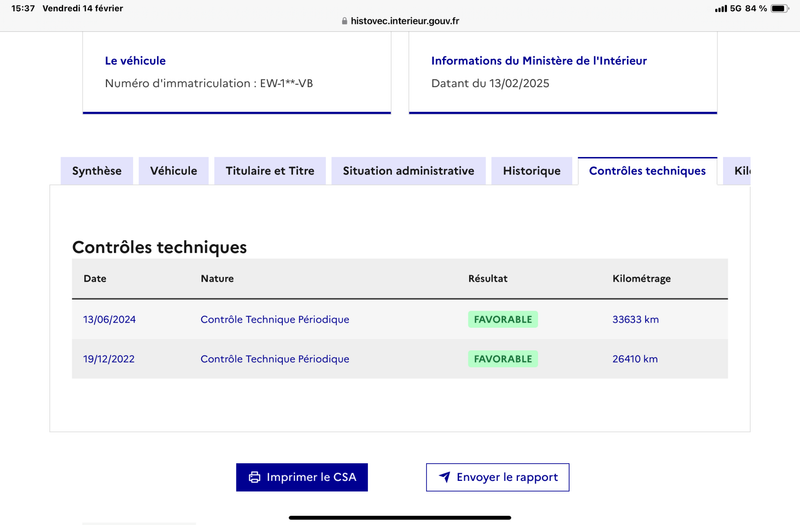Click Contrôle Technique Périodique in 19/12/2022 row
This screenshot has width=800, height=525.
click(274, 359)
